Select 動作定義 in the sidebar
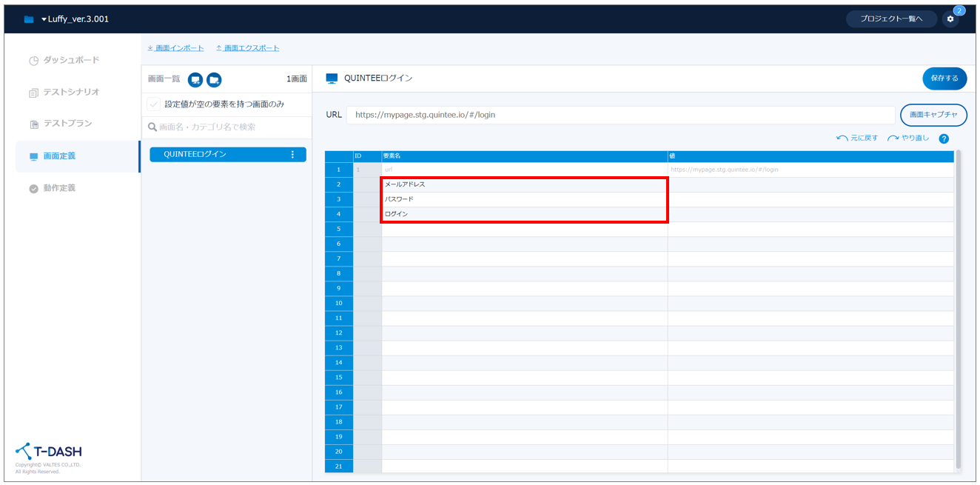The width and height of the screenshot is (980, 485). coord(59,188)
